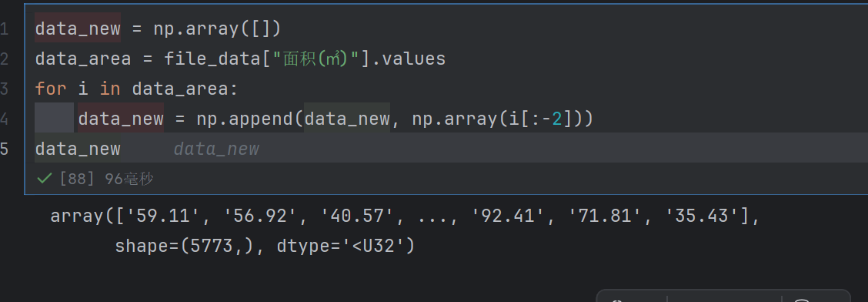Image resolution: width=868 pixels, height=302 pixels.
Task: Click the ".values" attribute on line 2
Action: click(x=409, y=59)
